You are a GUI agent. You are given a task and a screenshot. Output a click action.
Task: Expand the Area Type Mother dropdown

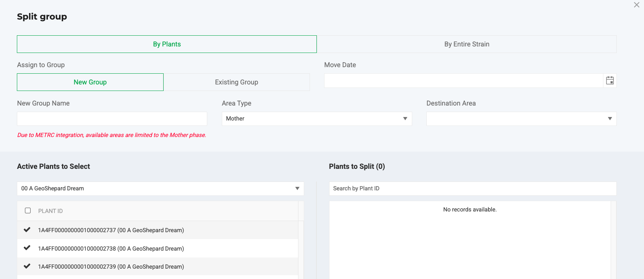coord(405,119)
